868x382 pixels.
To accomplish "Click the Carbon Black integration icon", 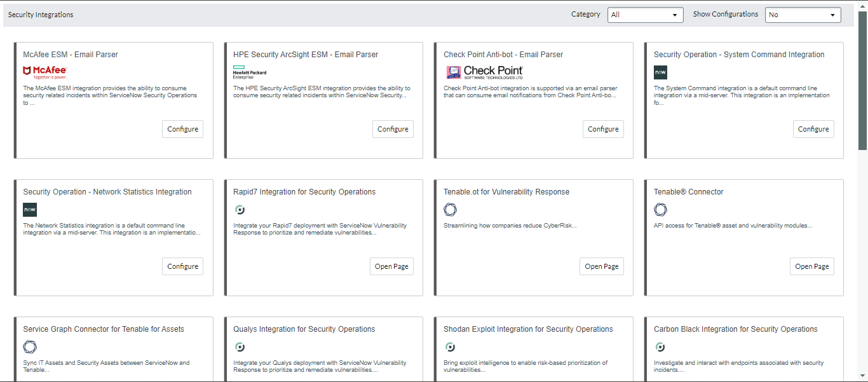I will click(660, 346).
